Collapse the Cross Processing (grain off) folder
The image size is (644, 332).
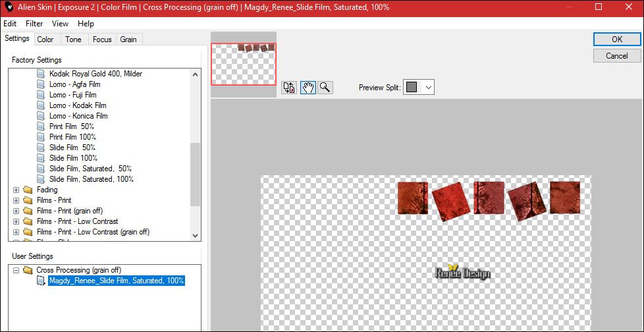tap(16, 270)
